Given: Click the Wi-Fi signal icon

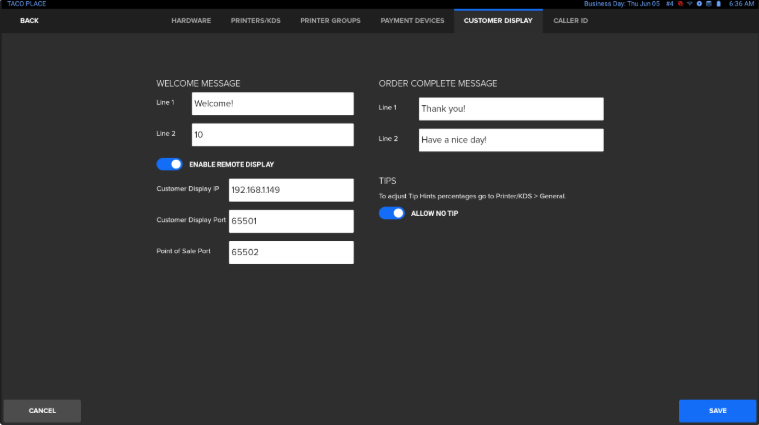Looking at the screenshot, I should click(x=689, y=4).
